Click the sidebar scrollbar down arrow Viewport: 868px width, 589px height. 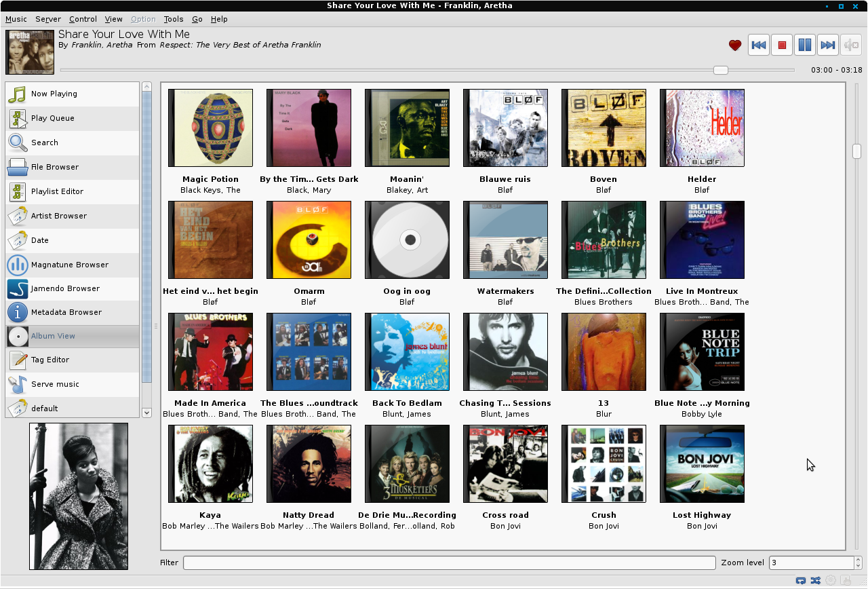click(146, 412)
